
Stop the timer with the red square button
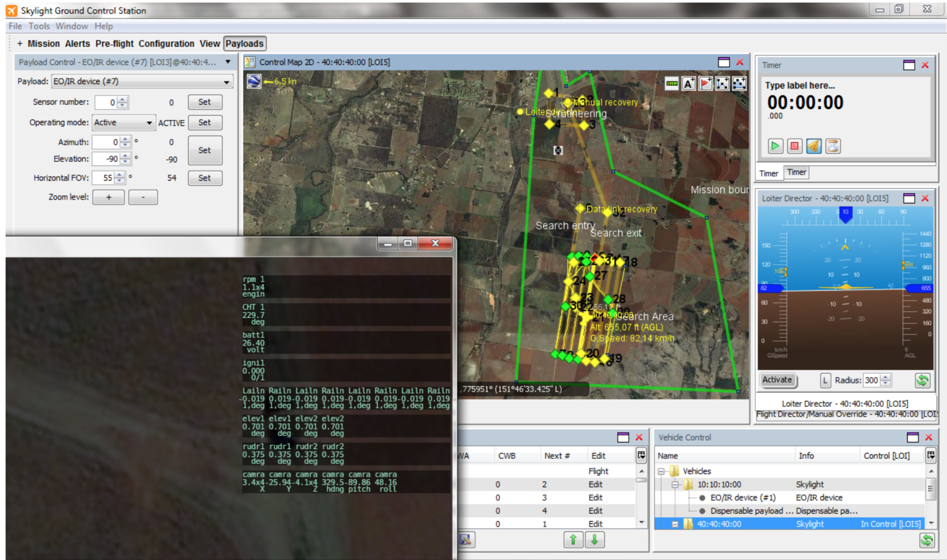coord(794,146)
